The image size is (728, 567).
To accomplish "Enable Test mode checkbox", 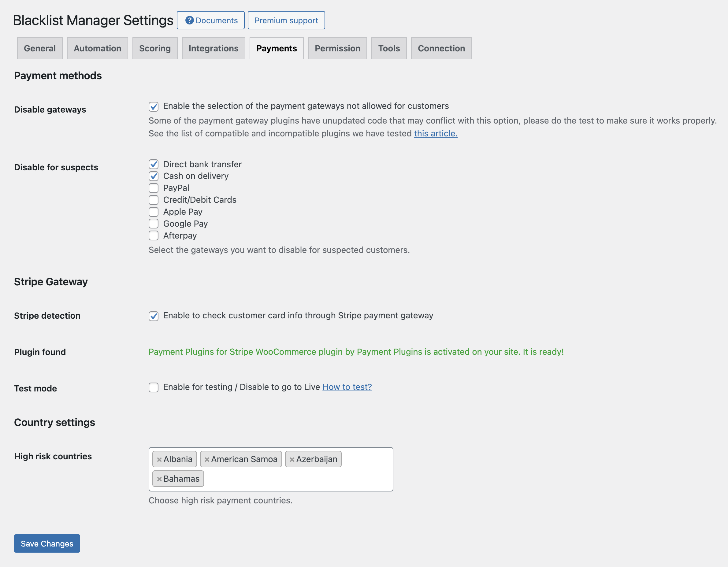I will 153,387.
